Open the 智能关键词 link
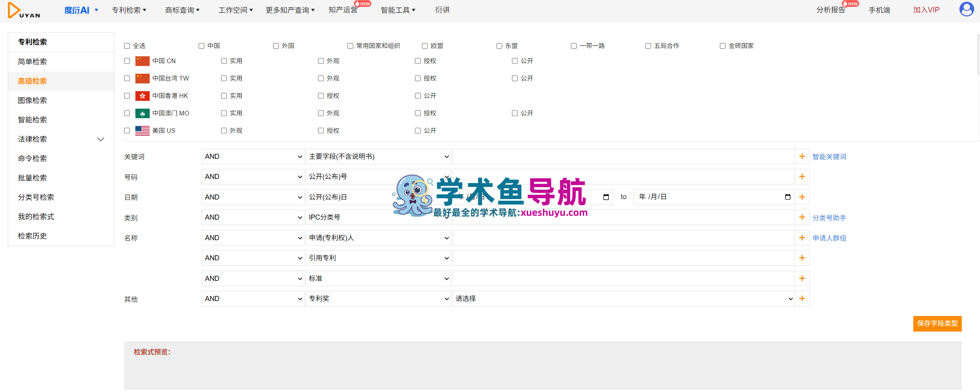The image size is (980, 392). pos(829,157)
